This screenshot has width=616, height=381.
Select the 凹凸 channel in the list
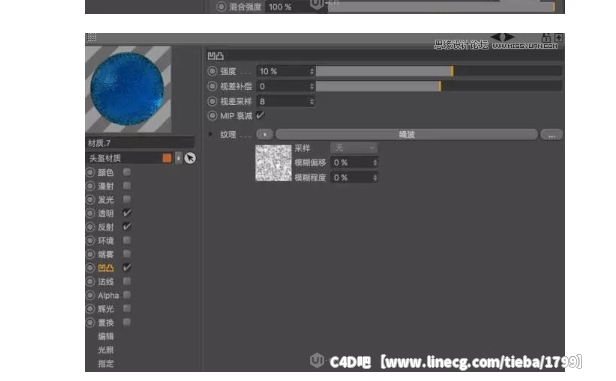point(106,268)
